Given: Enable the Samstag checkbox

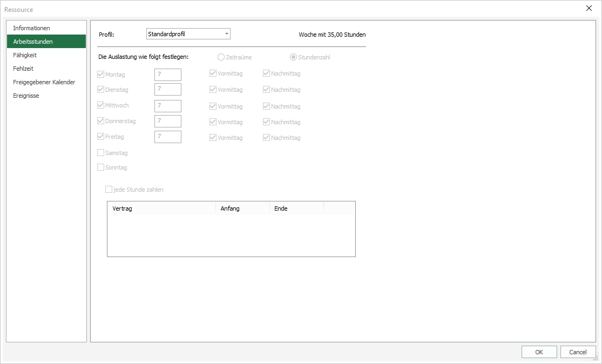Looking at the screenshot, I should click(x=100, y=153).
